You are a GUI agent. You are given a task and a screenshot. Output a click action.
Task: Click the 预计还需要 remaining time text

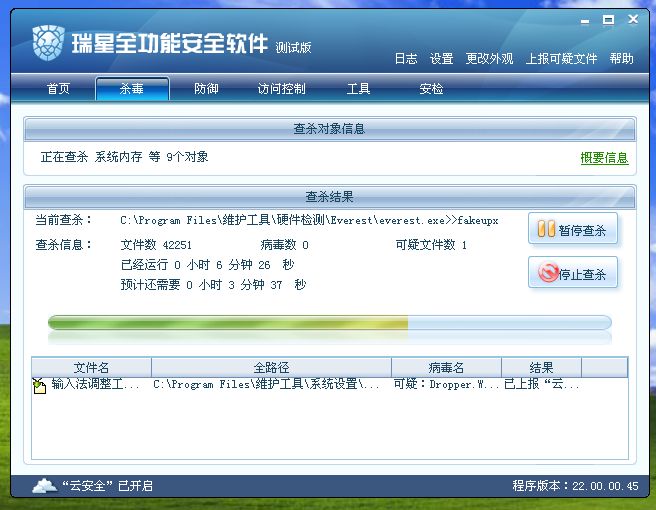click(x=213, y=285)
